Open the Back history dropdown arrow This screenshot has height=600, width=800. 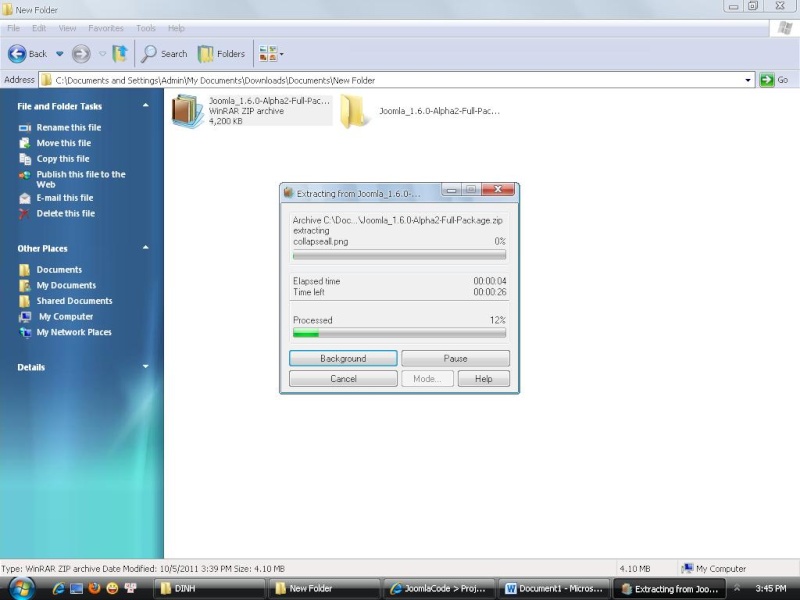60,54
